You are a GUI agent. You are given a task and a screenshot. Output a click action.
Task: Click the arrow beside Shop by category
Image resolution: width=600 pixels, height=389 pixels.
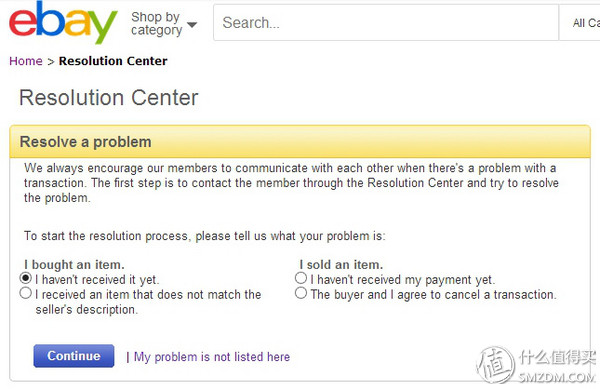192,25
